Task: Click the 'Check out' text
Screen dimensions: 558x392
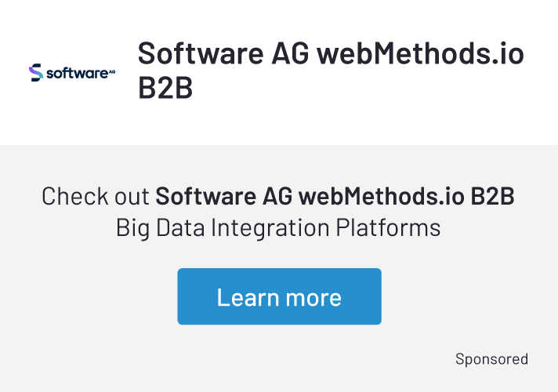Action: click(95, 196)
